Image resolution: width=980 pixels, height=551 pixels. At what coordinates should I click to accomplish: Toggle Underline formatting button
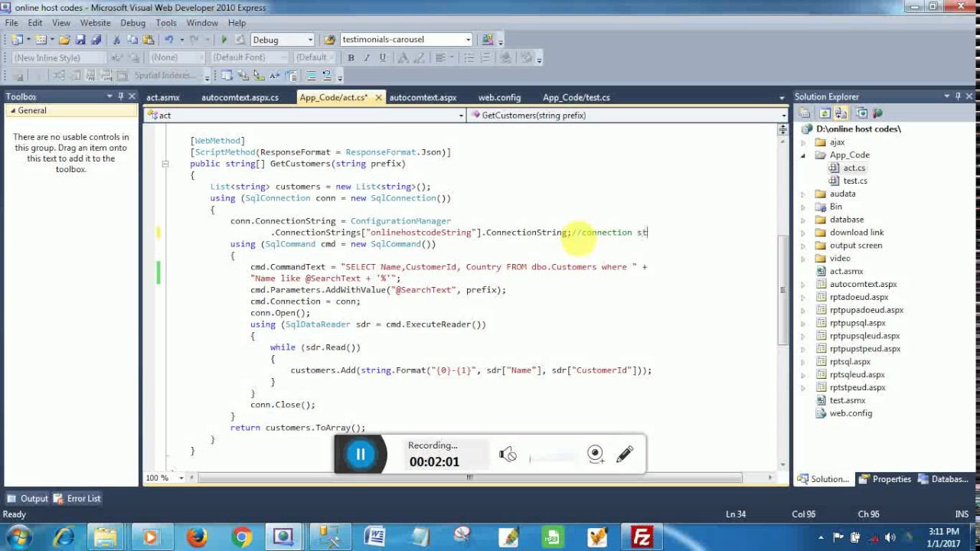point(382,57)
